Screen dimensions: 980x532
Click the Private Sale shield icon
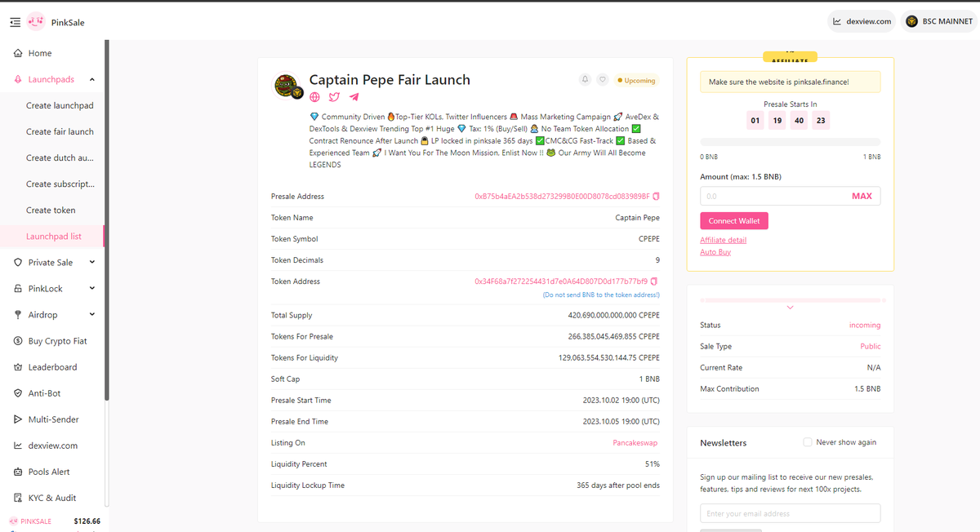tap(18, 263)
